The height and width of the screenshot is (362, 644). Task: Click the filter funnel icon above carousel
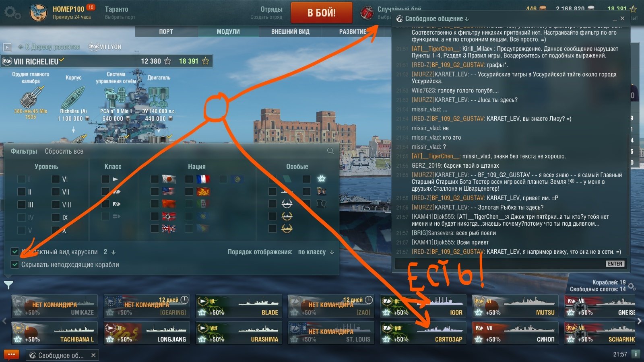pos(8,285)
